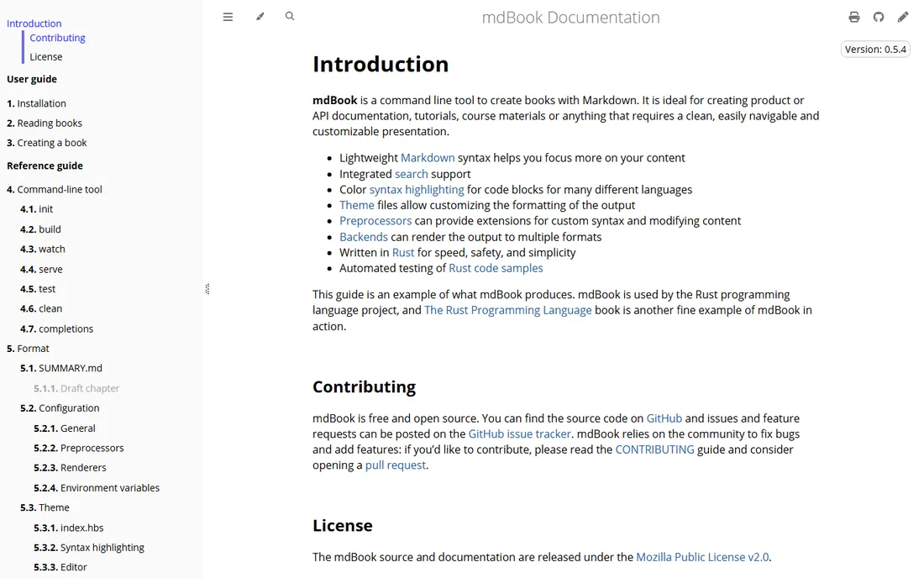Open the pull request link
This screenshot has width=924, height=578.
click(x=396, y=465)
